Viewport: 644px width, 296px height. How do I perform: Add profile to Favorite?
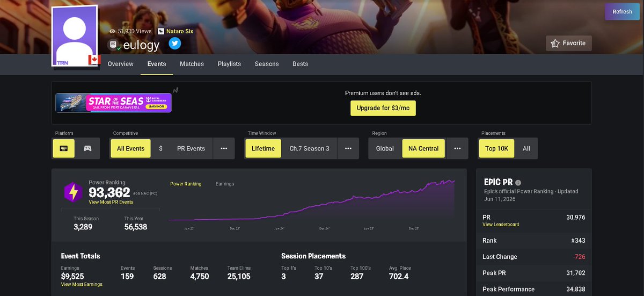tap(569, 43)
